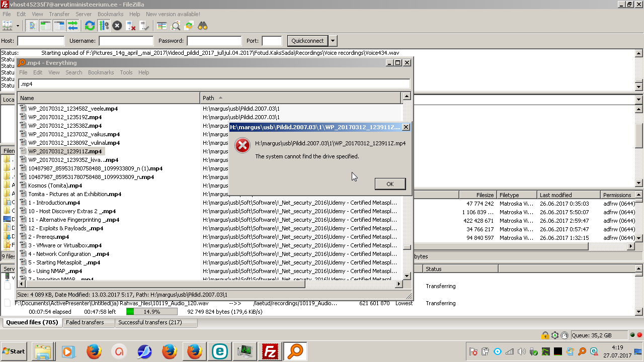Switch to the Successful transfers tab
Screen dimensions: 644x362
[x=149, y=322]
